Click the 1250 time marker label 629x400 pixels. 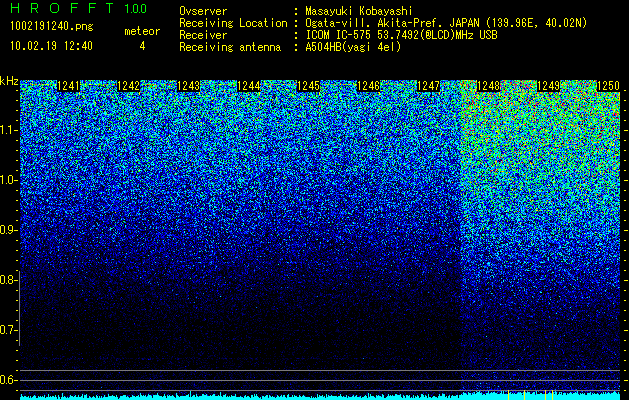(608, 86)
